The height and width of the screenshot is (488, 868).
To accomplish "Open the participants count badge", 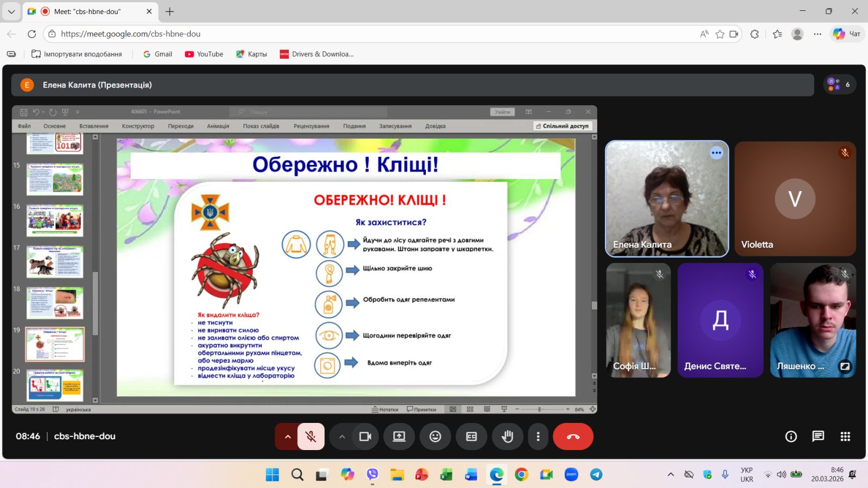I will click(839, 85).
